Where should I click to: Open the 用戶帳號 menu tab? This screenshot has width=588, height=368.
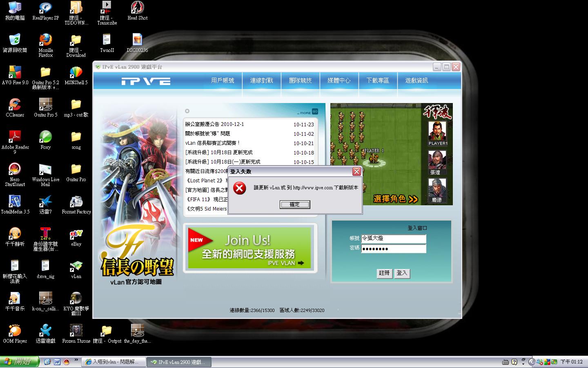click(223, 81)
